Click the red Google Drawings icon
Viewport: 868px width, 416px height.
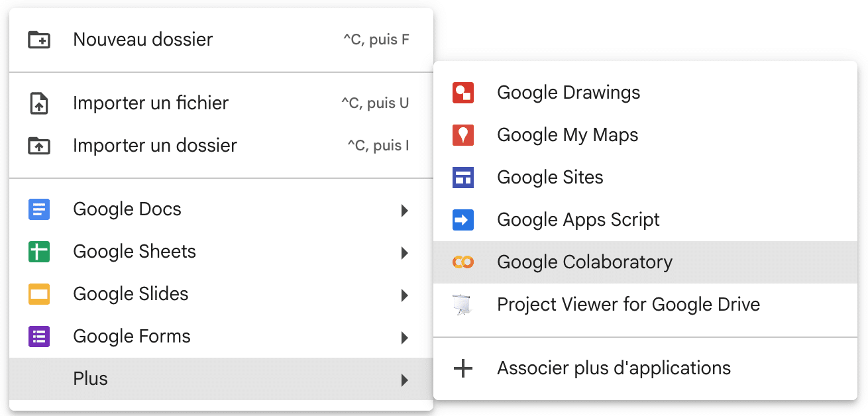[463, 93]
